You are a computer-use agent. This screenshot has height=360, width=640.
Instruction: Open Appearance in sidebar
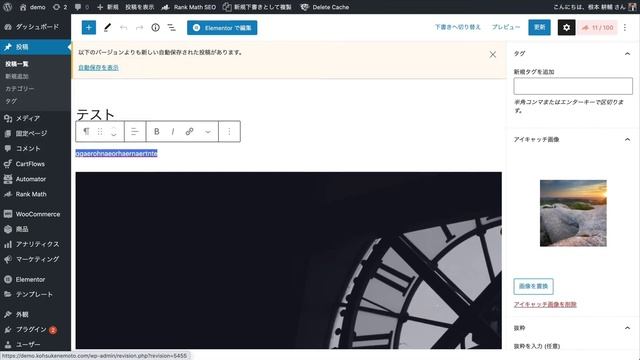coord(36,314)
